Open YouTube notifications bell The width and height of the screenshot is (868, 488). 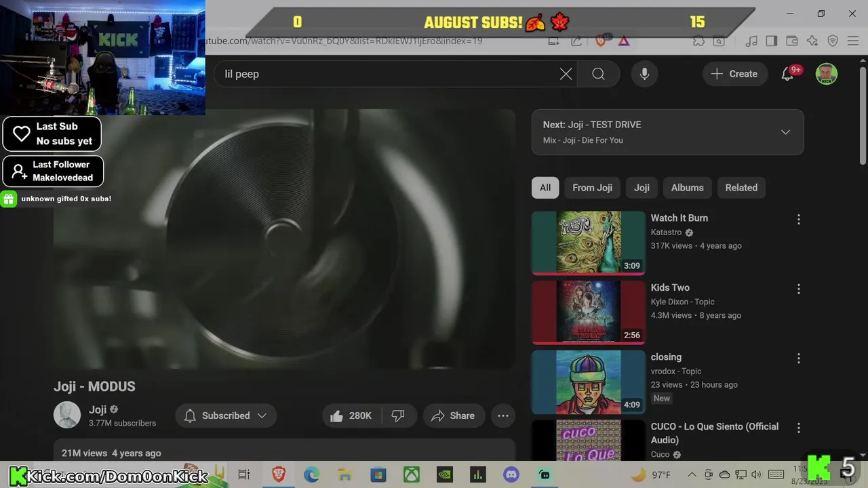click(787, 74)
